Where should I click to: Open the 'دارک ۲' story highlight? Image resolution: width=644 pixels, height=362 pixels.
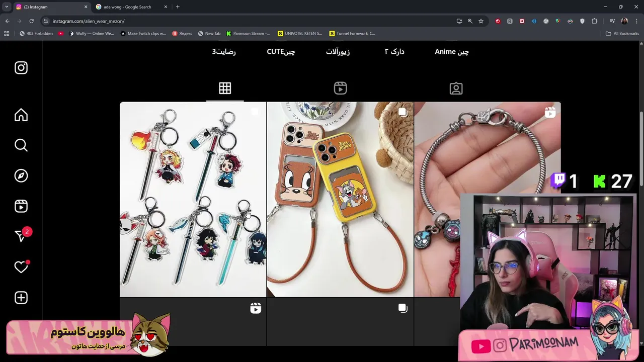point(394,51)
